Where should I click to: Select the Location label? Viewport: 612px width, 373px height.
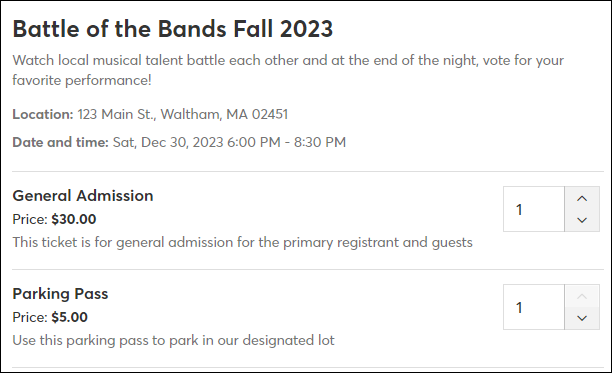click(x=43, y=114)
